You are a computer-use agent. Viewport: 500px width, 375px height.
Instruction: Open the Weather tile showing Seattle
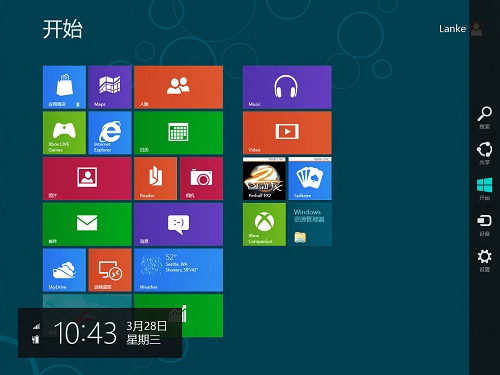coord(179,270)
